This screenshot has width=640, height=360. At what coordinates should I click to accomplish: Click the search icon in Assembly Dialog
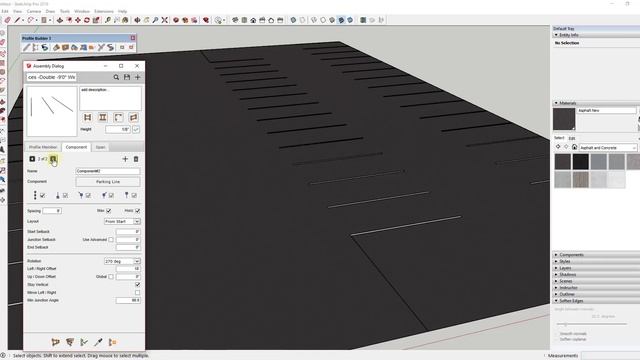click(x=116, y=77)
